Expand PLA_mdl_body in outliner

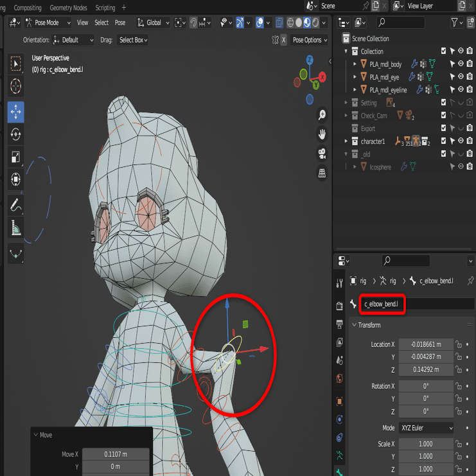pyautogui.click(x=355, y=64)
